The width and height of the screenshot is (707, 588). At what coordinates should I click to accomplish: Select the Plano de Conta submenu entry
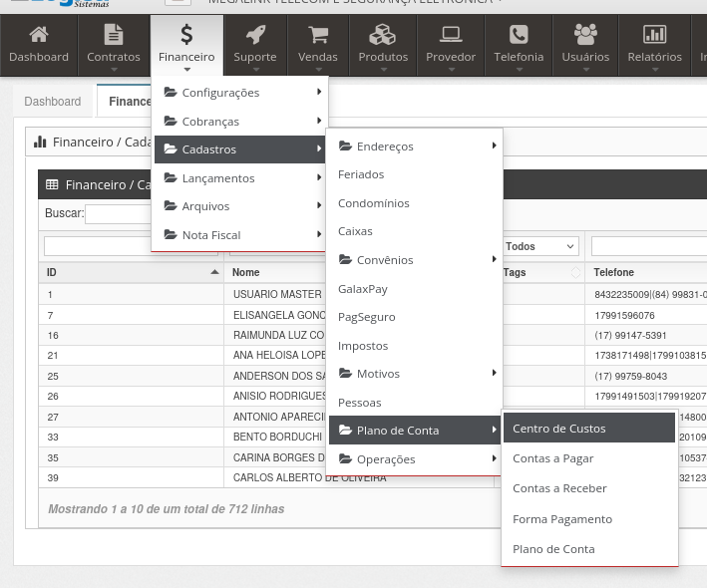pos(589,549)
